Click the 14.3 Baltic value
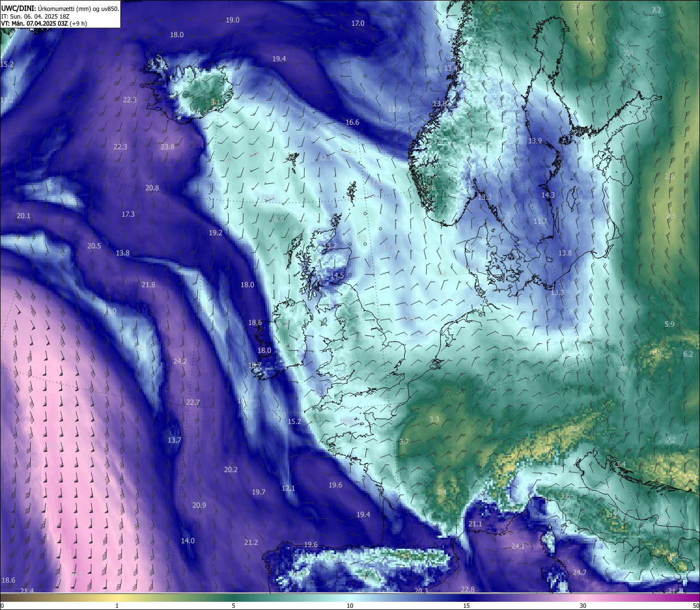 coord(548,195)
